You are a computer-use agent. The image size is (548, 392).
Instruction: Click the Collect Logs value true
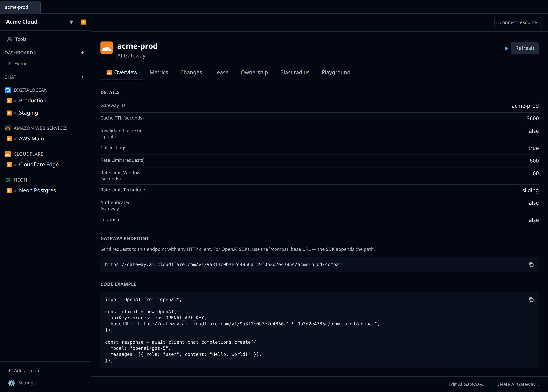[x=534, y=148]
